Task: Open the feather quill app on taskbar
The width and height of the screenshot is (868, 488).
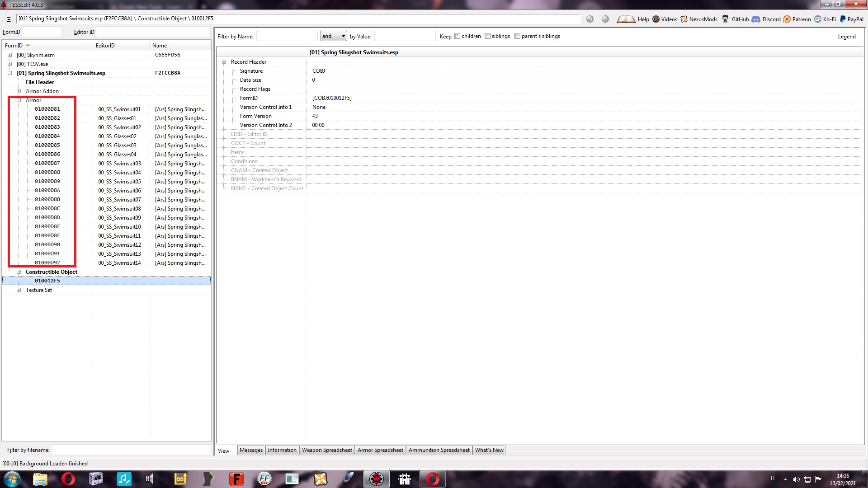Action: point(349,479)
